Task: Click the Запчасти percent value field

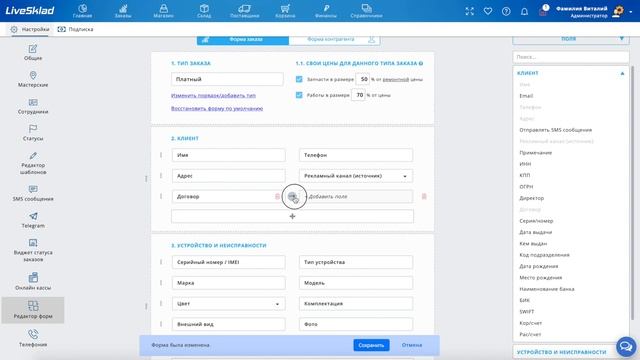Action: click(x=363, y=79)
